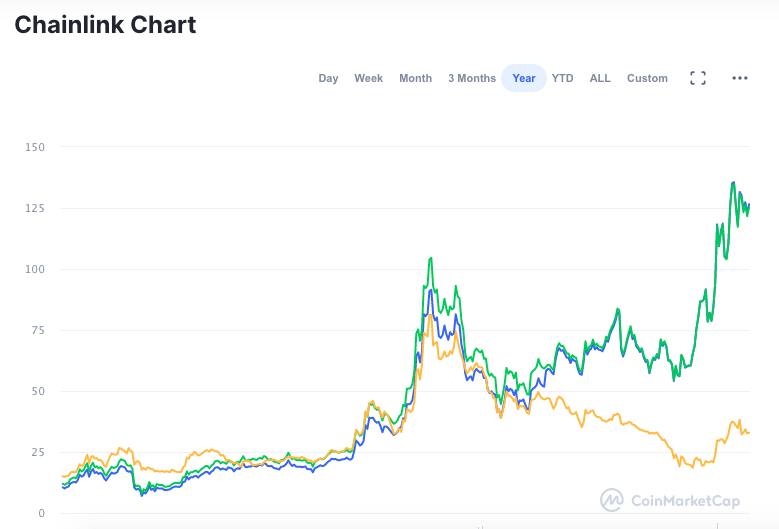779x529 pixels.
Task: Show the Month time range
Action: (x=415, y=78)
